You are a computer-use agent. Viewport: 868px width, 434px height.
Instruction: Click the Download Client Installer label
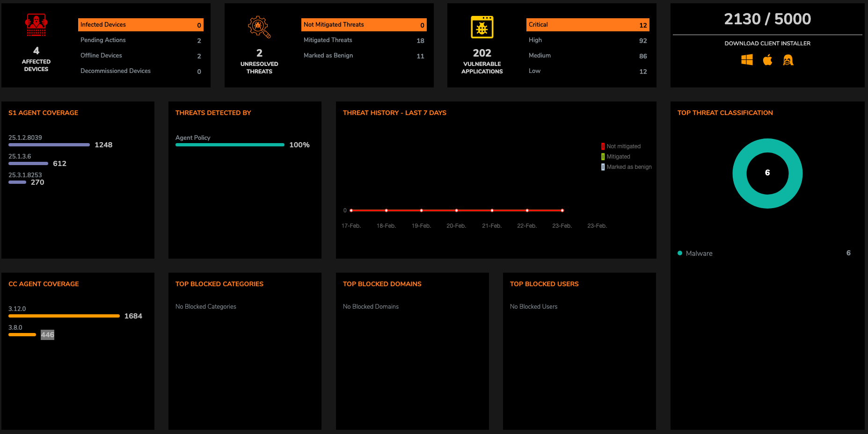pos(767,43)
